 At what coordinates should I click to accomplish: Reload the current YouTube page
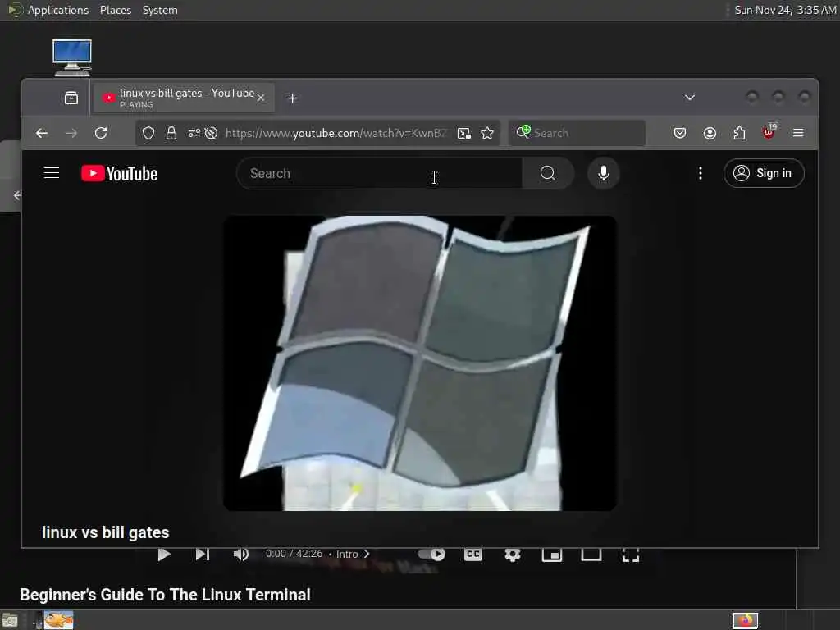pos(101,133)
